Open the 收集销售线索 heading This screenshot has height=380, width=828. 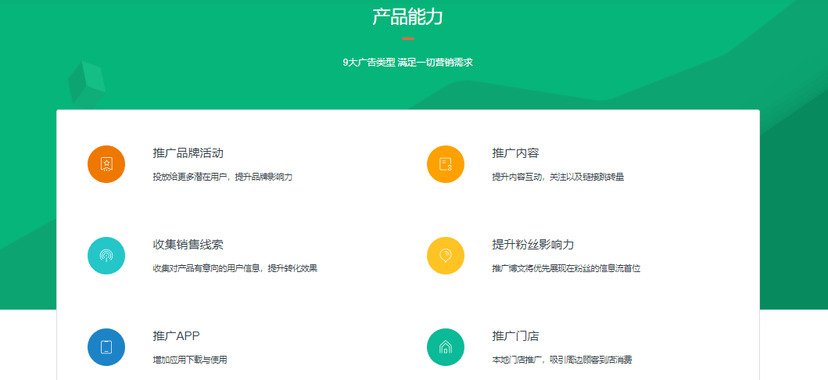pyautogui.click(x=188, y=245)
